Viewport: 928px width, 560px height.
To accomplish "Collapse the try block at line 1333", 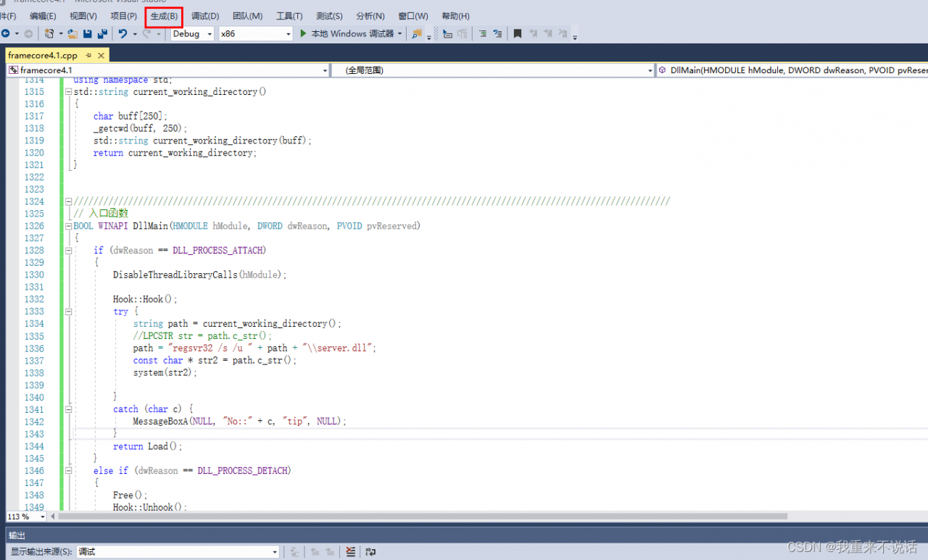I will tap(69, 312).
